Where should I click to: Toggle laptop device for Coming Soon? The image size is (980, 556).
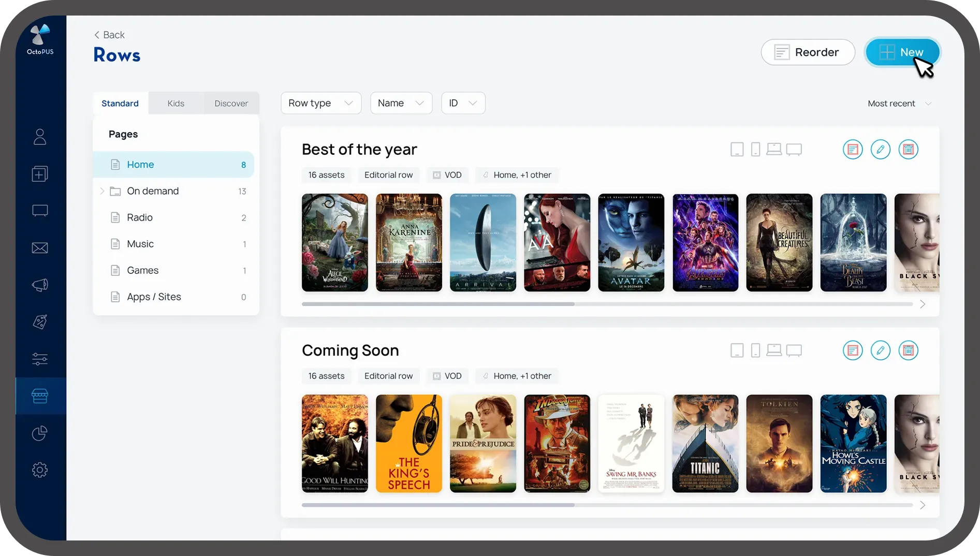coord(774,350)
